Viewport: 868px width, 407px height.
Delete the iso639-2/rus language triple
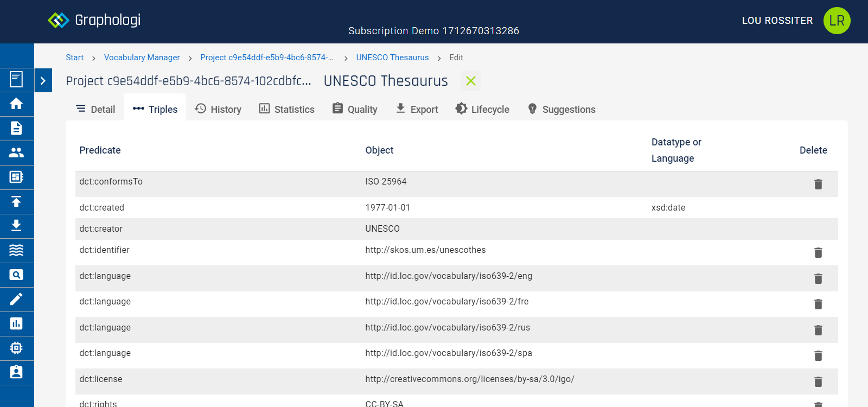point(818,330)
